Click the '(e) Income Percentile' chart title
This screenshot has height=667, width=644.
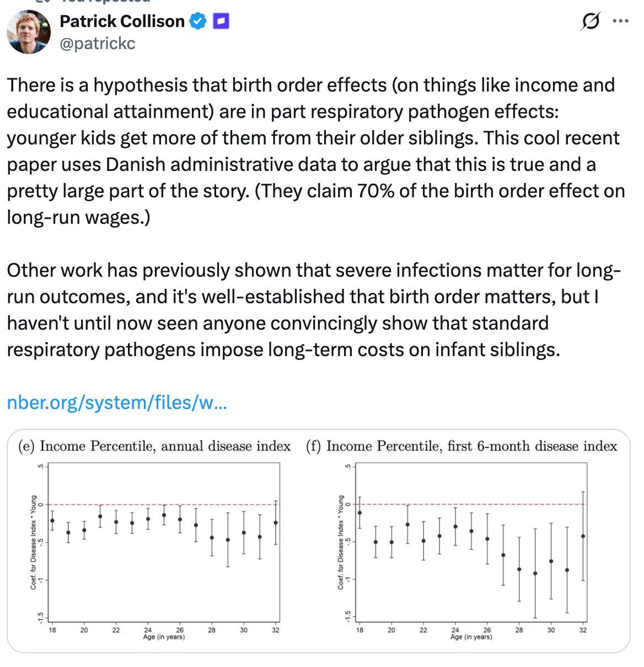click(x=154, y=446)
